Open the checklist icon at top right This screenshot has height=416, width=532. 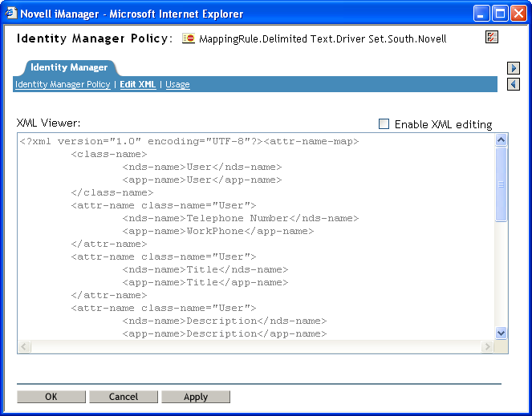tap(491, 37)
